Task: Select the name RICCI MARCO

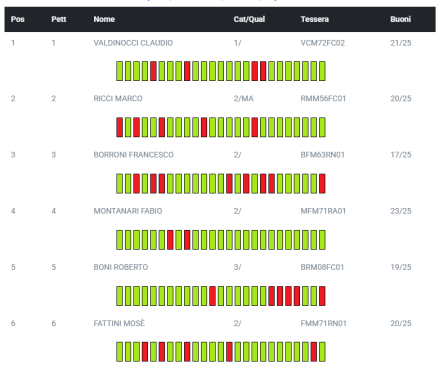Action: [118, 99]
